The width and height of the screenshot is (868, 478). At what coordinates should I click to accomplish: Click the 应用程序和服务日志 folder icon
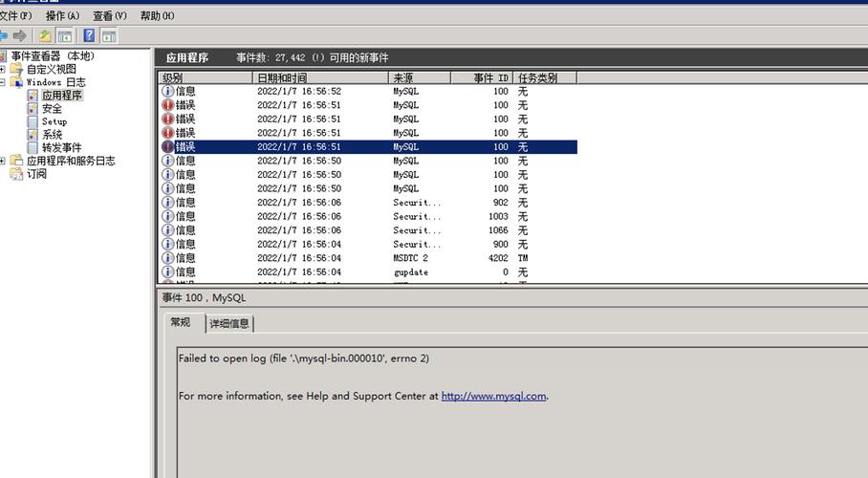pos(16,161)
